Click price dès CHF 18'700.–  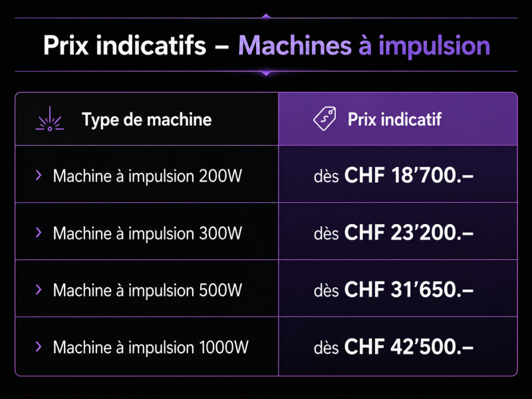tap(394, 176)
